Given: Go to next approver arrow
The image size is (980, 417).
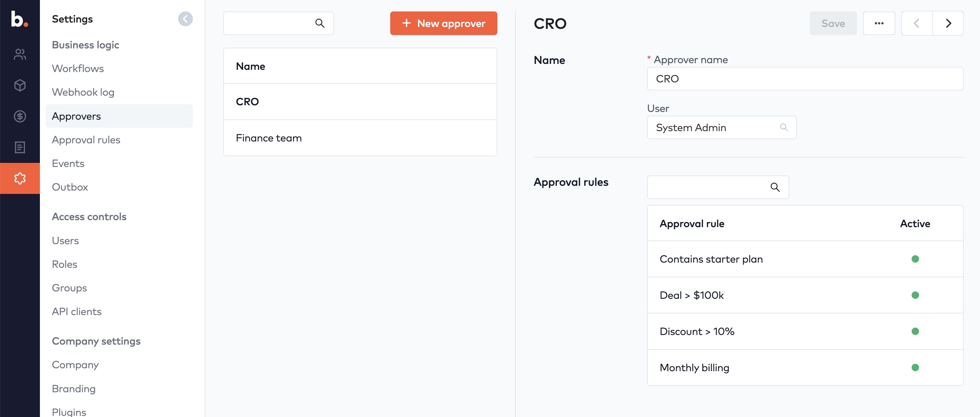Looking at the screenshot, I should 948,23.
